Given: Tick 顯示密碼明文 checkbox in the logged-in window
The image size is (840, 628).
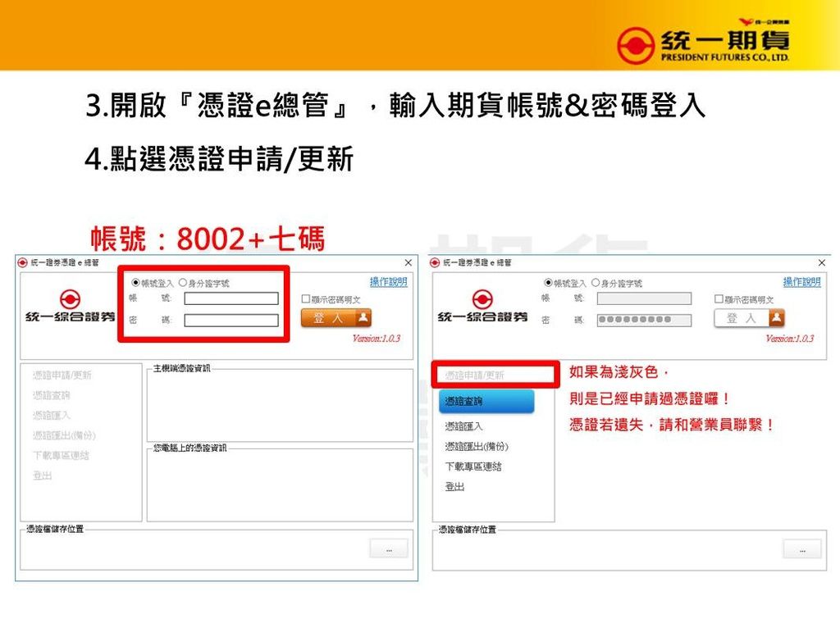Looking at the screenshot, I should (719, 298).
